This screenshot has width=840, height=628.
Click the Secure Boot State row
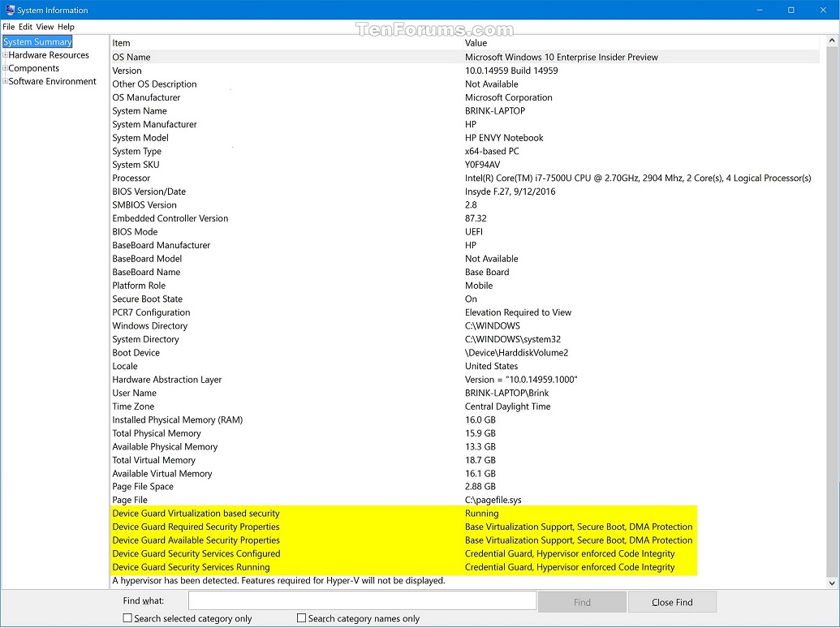tap(465, 299)
